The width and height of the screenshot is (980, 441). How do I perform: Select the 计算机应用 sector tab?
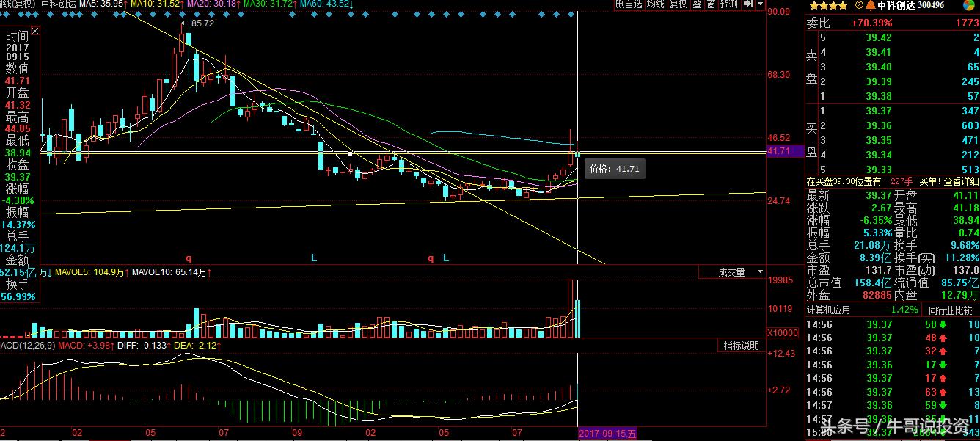click(x=829, y=310)
